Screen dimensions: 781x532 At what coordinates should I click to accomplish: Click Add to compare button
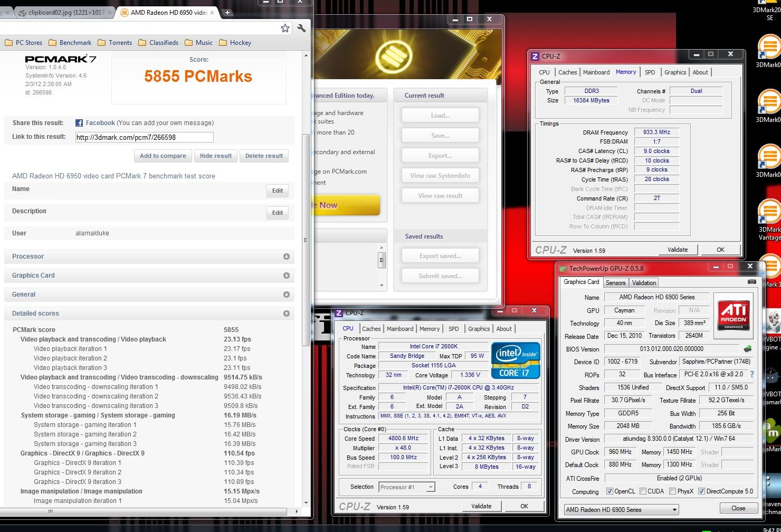point(163,156)
